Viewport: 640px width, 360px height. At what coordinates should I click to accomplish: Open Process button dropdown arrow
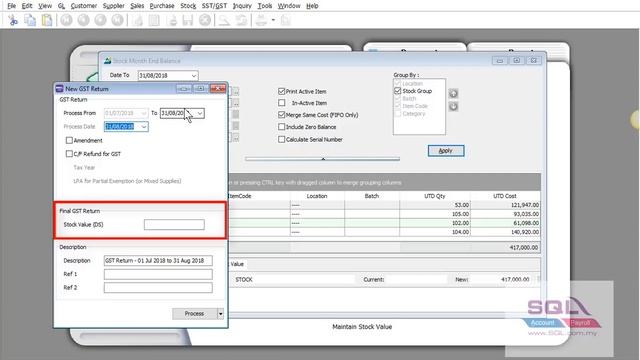coord(220,313)
